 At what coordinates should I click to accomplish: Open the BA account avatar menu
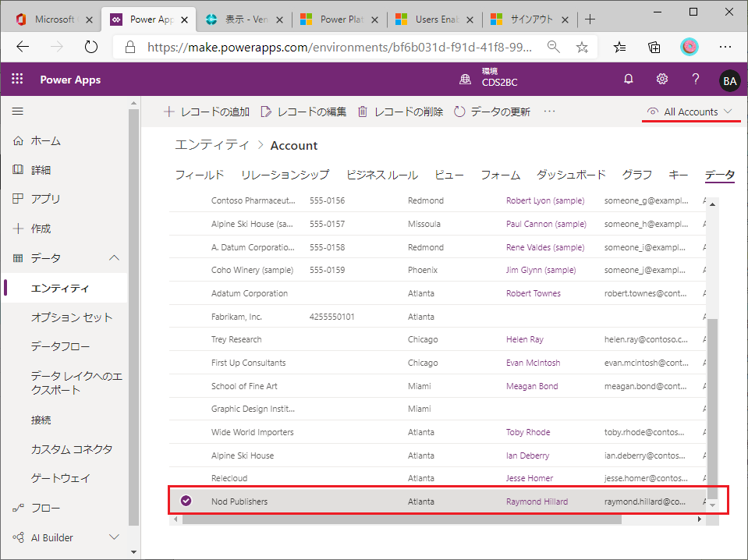click(729, 80)
